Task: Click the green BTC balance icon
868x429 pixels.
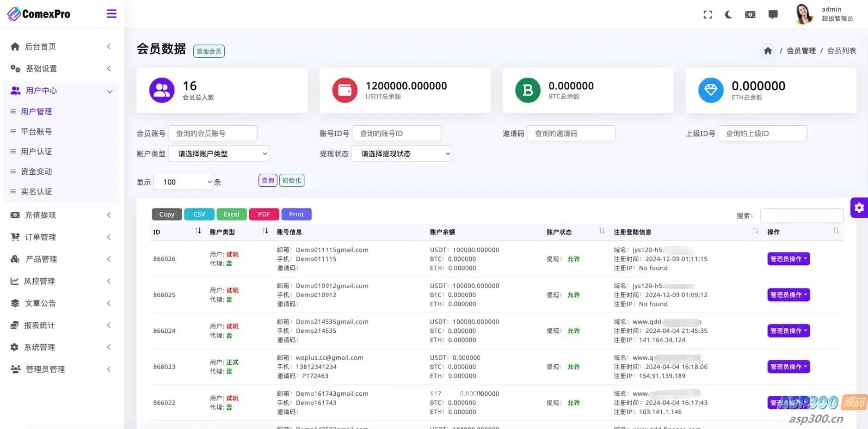Action: pos(528,90)
